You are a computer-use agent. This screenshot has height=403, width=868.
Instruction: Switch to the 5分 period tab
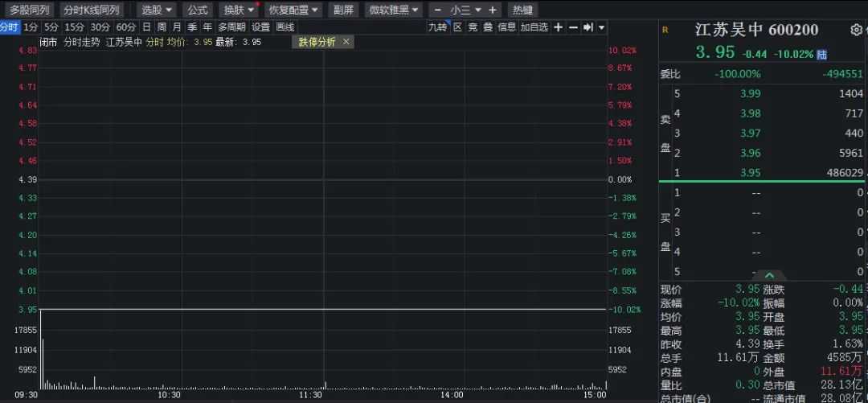pyautogui.click(x=51, y=27)
